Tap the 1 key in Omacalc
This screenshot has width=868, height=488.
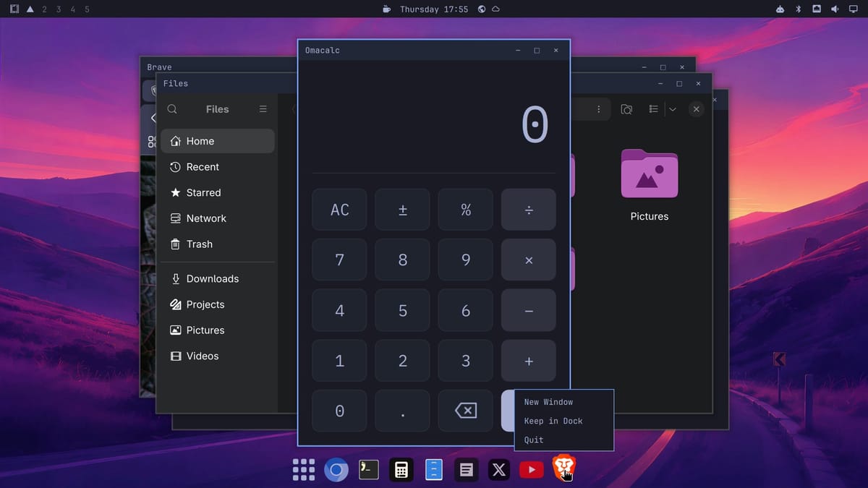click(340, 361)
